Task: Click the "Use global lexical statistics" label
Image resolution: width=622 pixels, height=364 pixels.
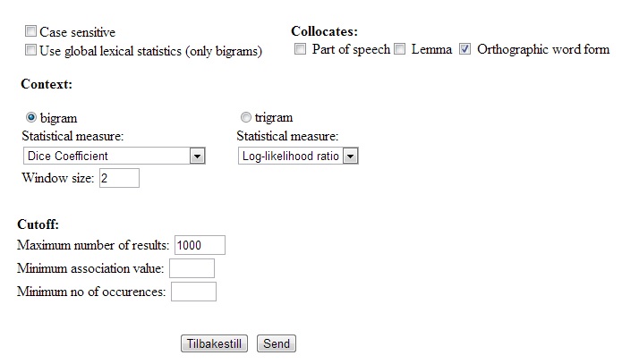Action: tap(150, 51)
